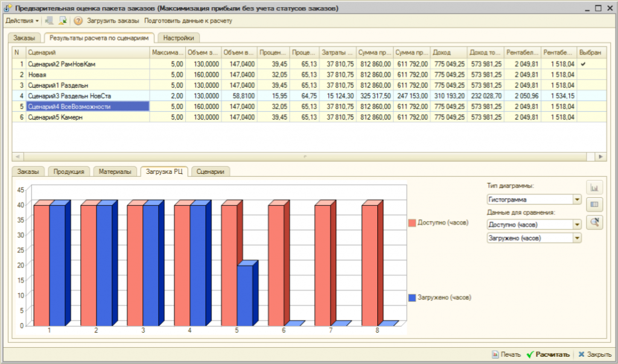Click the Расчитать button
This screenshot has height=364, width=618.
(548, 354)
